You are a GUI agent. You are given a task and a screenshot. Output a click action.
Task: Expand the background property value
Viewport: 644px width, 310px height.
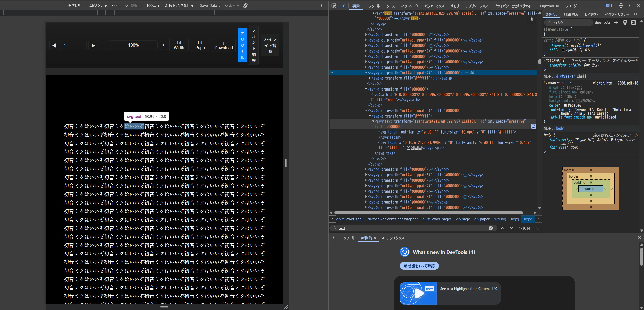pyautogui.click(x=573, y=101)
